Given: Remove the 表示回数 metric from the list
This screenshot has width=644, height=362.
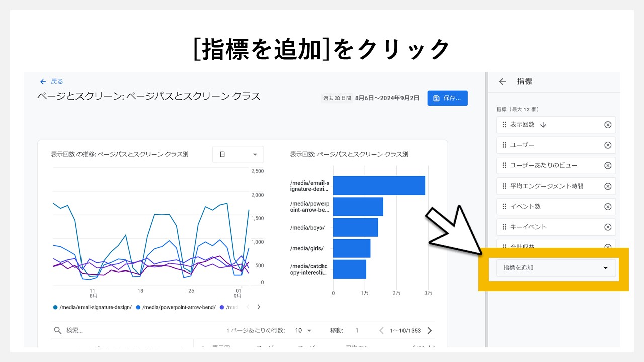Looking at the screenshot, I should click(608, 125).
